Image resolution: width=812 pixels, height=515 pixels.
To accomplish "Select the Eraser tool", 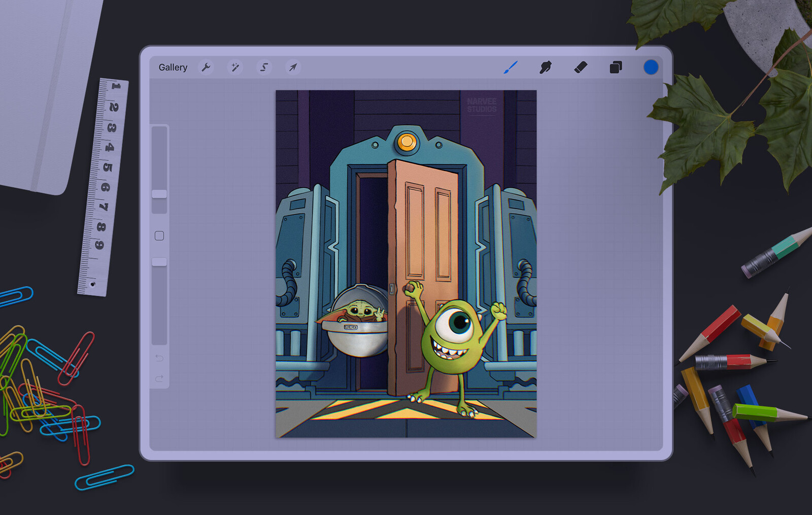I will (581, 67).
